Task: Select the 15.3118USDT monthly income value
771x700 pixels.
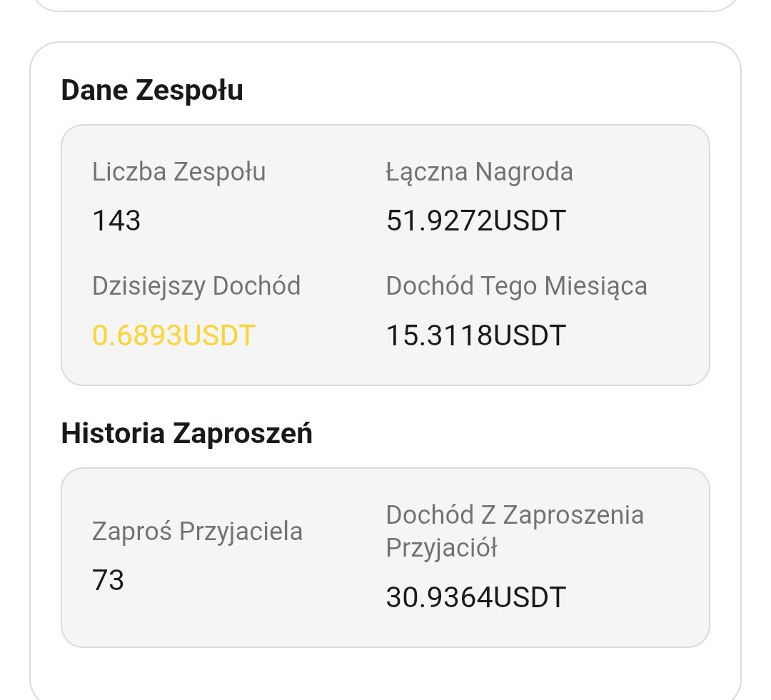Action: point(475,335)
